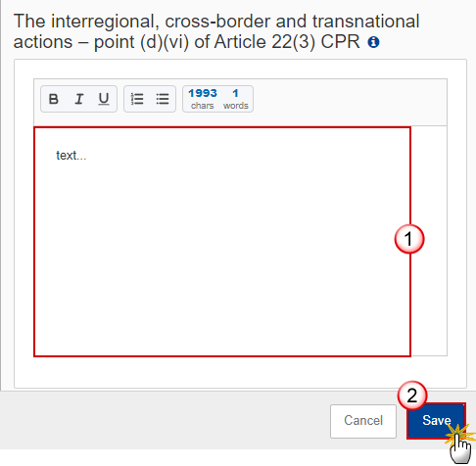This screenshot has width=476, height=466.
Task: Save the interregional actions text
Action: (436, 420)
